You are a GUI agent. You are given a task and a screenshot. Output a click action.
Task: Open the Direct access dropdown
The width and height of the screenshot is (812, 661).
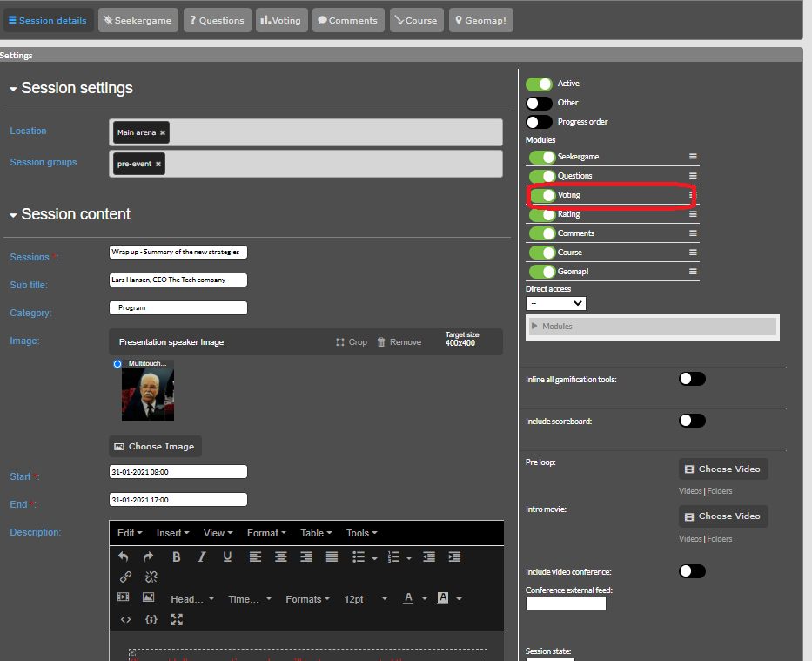(x=555, y=303)
